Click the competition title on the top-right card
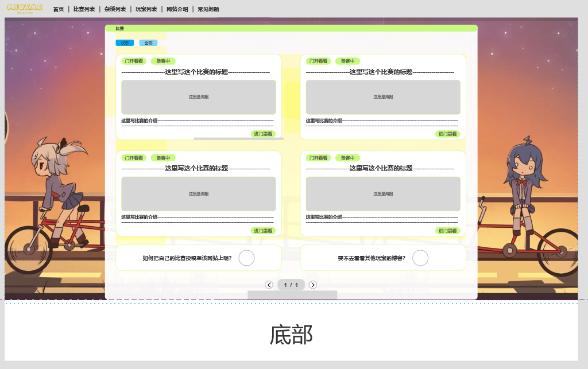The height and width of the screenshot is (369, 588). (x=380, y=72)
